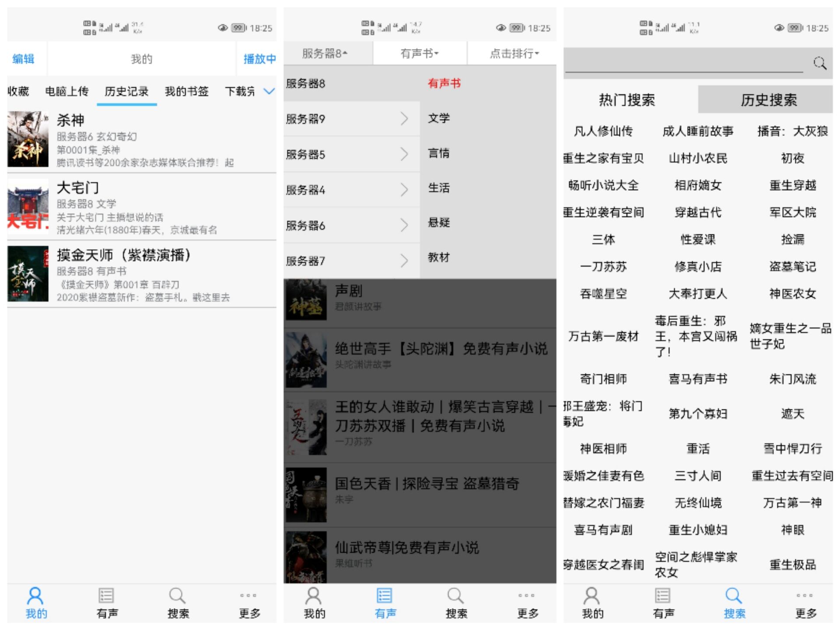The height and width of the screenshot is (630, 840).
Task: Collapse the 服务器8 server dropdown
Action: (x=324, y=53)
